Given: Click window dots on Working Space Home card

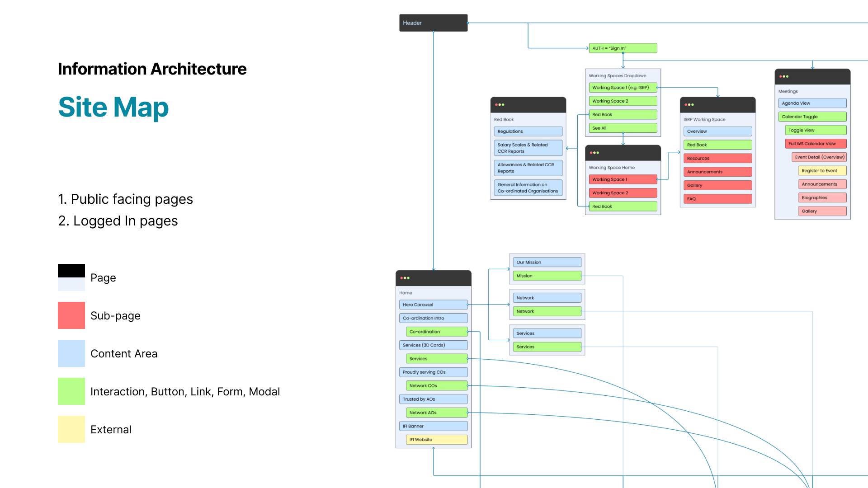Looking at the screenshot, I should pos(594,153).
